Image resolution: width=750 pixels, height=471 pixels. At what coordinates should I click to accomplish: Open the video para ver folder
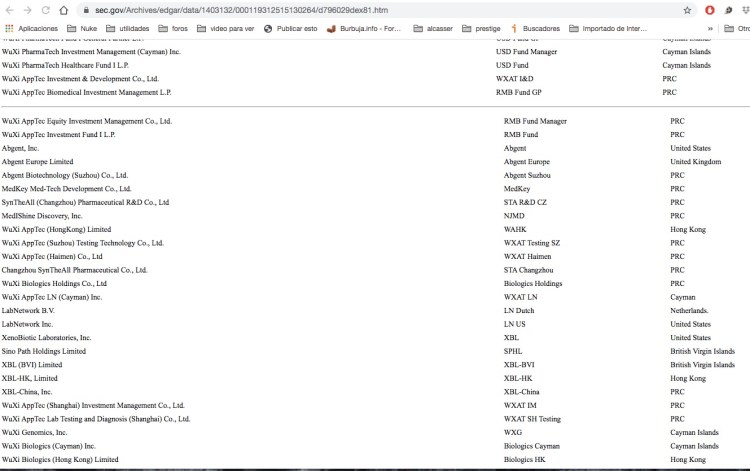click(226, 28)
